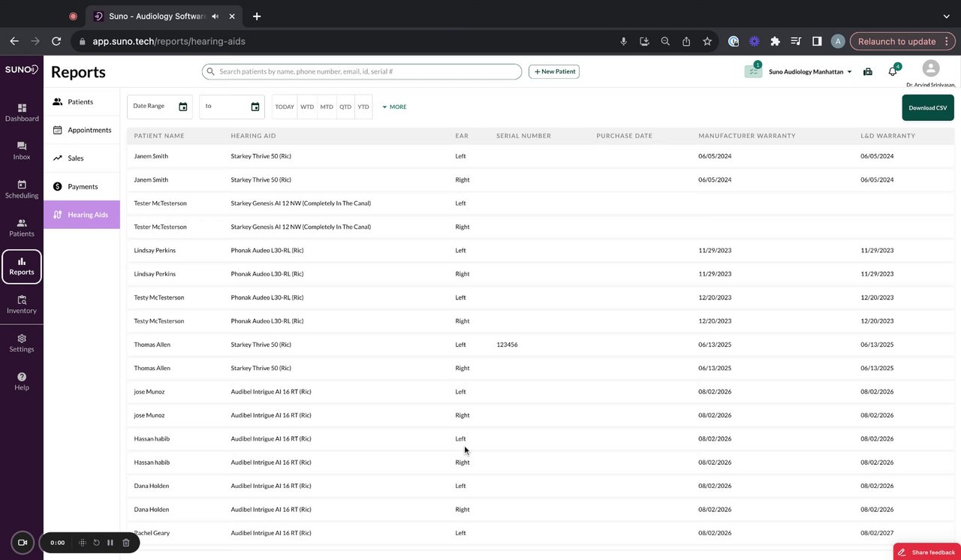This screenshot has width=961, height=560.
Task: Click the fax machine icon in header
Action: pyautogui.click(x=868, y=72)
